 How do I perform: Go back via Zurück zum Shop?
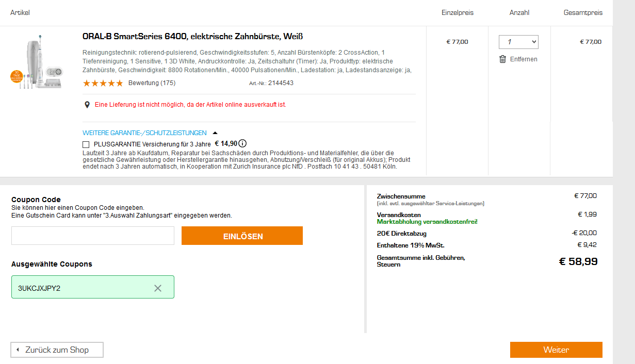[57, 350]
